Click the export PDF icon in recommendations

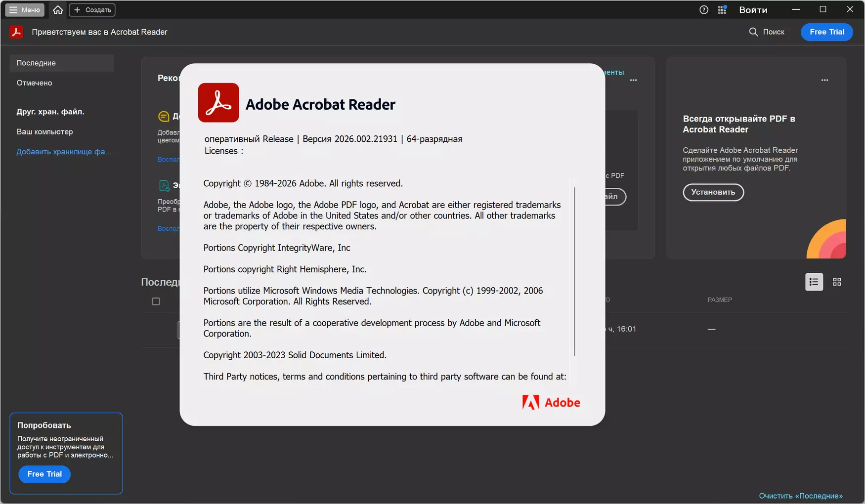(x=164, y=186)
